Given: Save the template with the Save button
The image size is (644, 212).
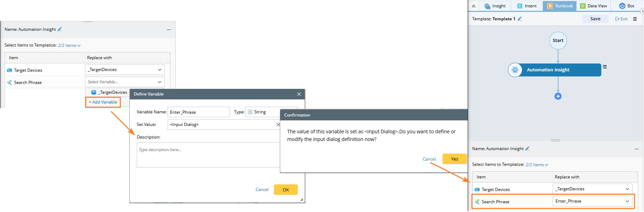Looking at the screenshot, I should pos(595,19).
